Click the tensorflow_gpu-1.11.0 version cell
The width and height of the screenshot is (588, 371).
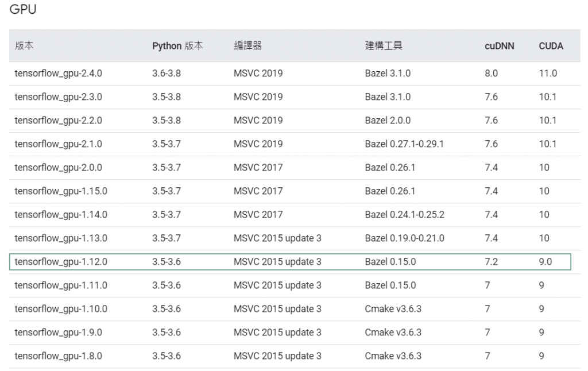pyautogui.click(x=61, y=285)
